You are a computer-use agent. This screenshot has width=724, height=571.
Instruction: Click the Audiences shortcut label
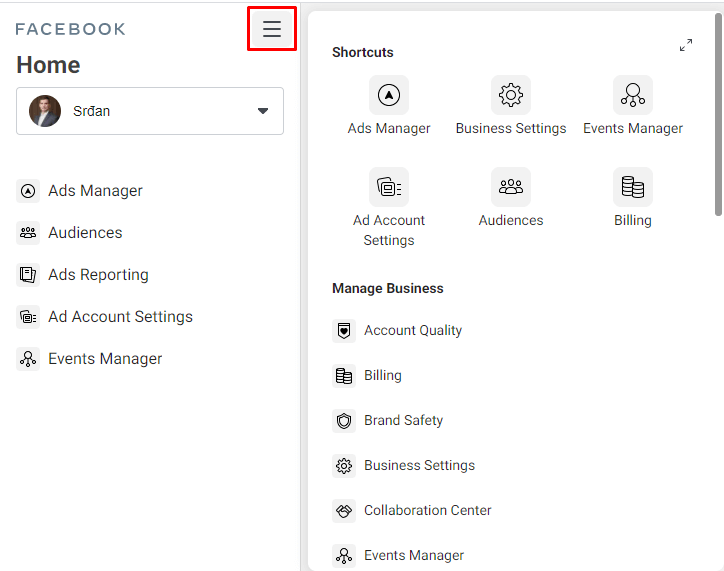click(511, 221)
